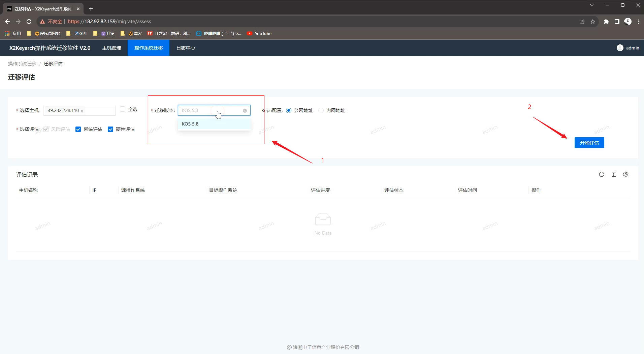Open a new browser tab
The image size is (644, 354).
click(x=91, y=9)
